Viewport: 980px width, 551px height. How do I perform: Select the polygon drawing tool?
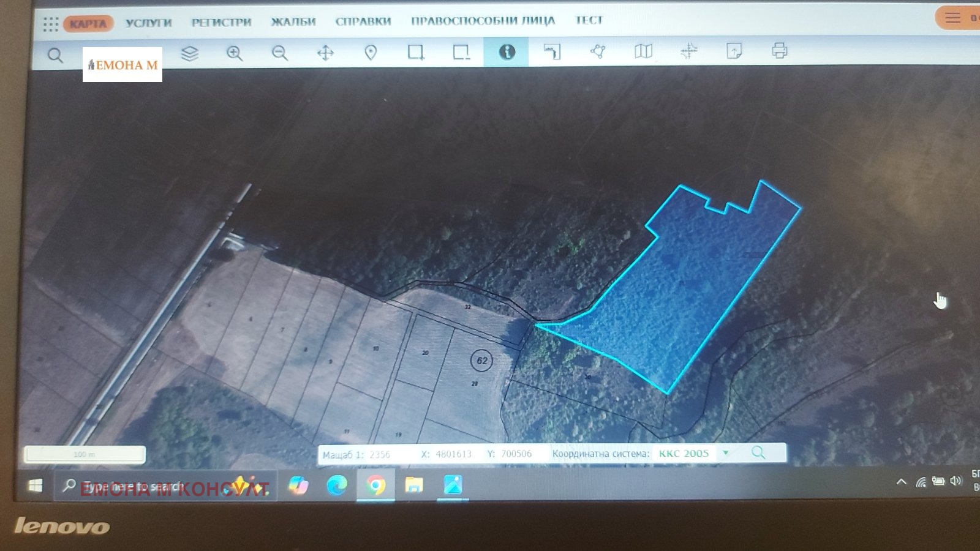tap(598, 51)
